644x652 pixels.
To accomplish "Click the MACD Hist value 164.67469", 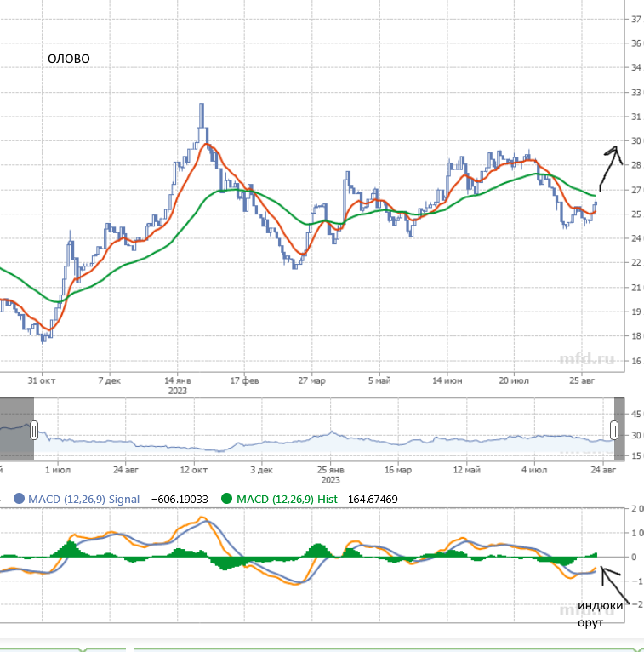I will coord(373,500).
